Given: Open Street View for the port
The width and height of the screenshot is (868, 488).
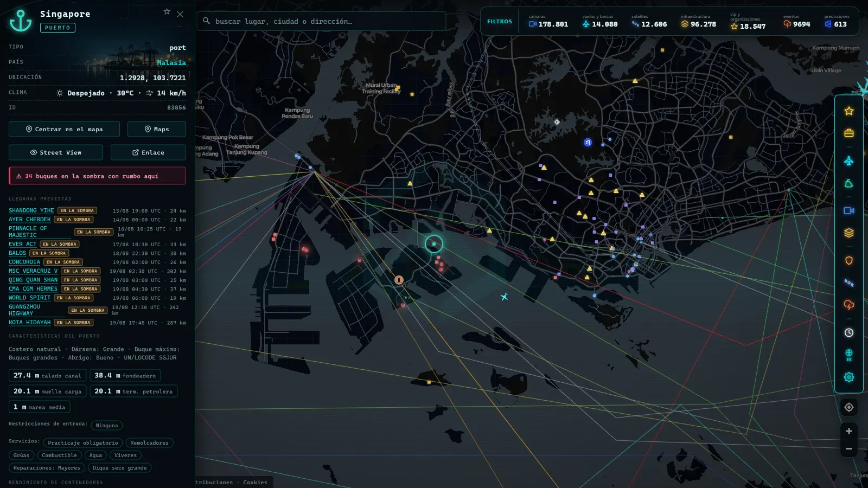Looking at the screenshot, I should [x=56, y=152].
